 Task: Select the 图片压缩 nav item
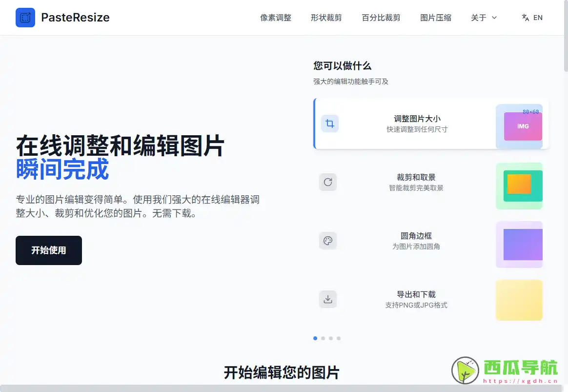click(x=435, y=18)
